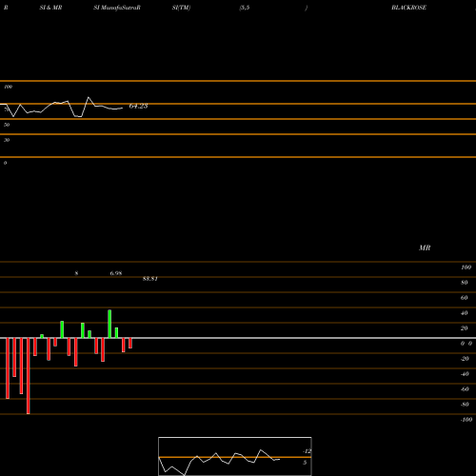Screen dimensions: 476x476
Task: Click the -60 label on MR axis
Action: pyautogui.click(x=465, y=389)
